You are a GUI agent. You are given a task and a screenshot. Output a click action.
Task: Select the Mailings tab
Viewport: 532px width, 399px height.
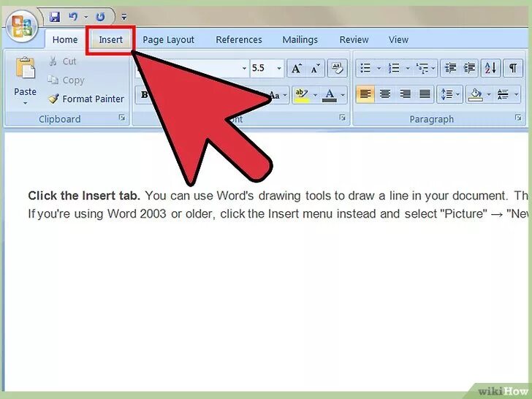[300, 39]
